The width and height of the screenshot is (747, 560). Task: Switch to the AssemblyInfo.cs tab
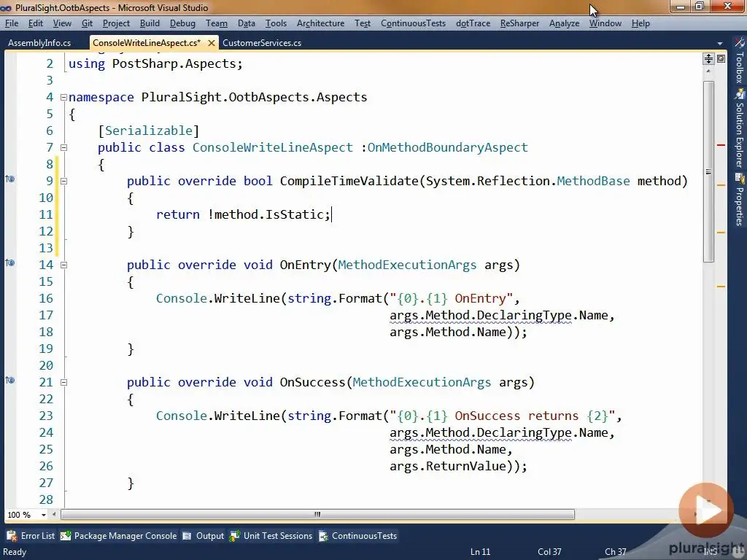coord(39,43)
